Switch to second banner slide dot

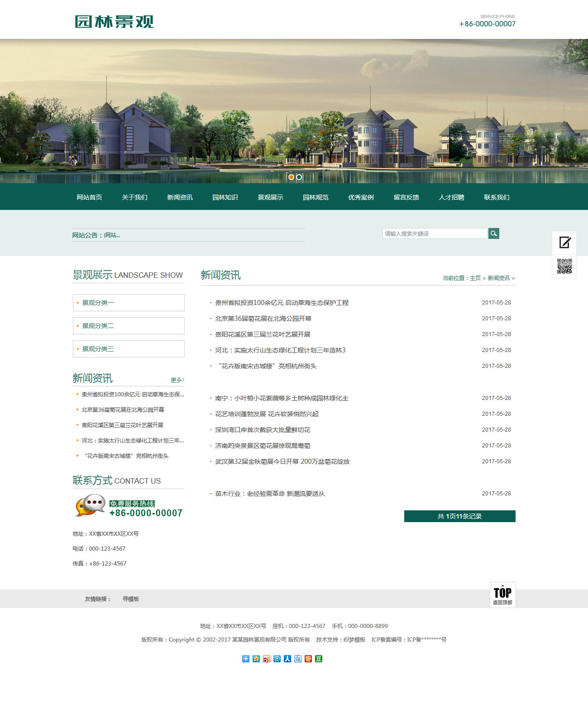[299, 177]
